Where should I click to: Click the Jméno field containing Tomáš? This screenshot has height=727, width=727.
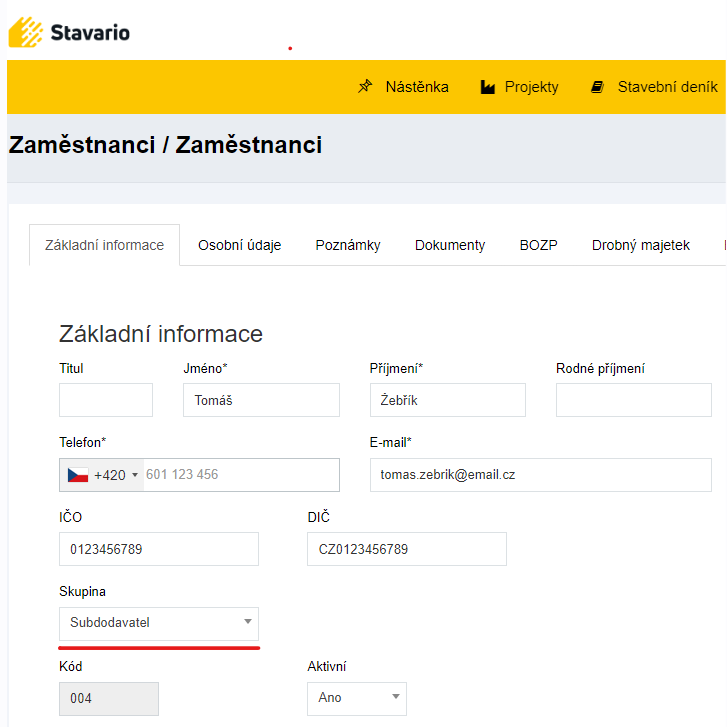(261, 400)
